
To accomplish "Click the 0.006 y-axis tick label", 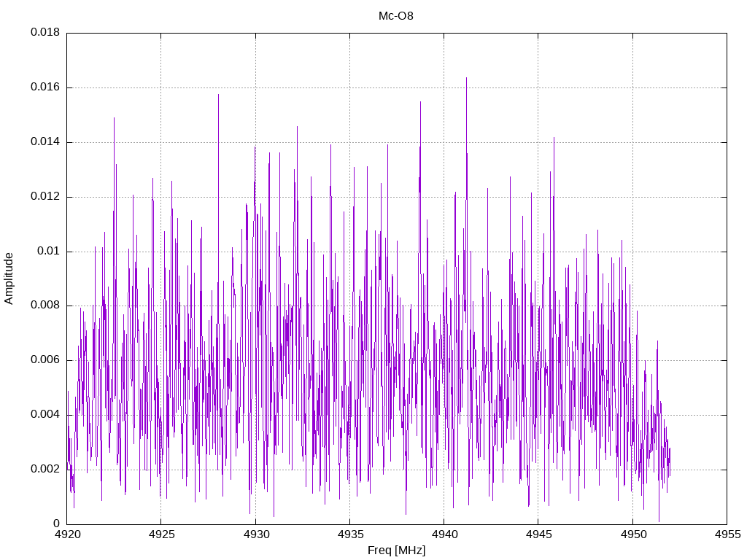I will coord(45,360).
